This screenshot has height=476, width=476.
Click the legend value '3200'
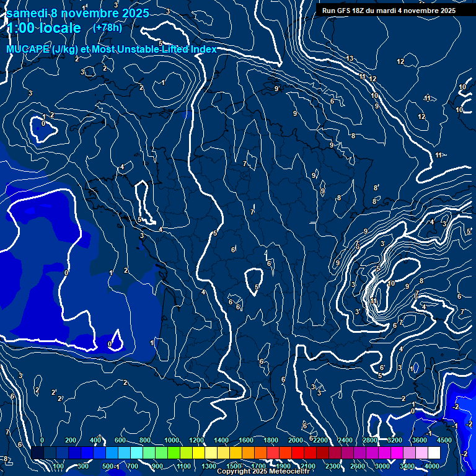tap(395, 440)
